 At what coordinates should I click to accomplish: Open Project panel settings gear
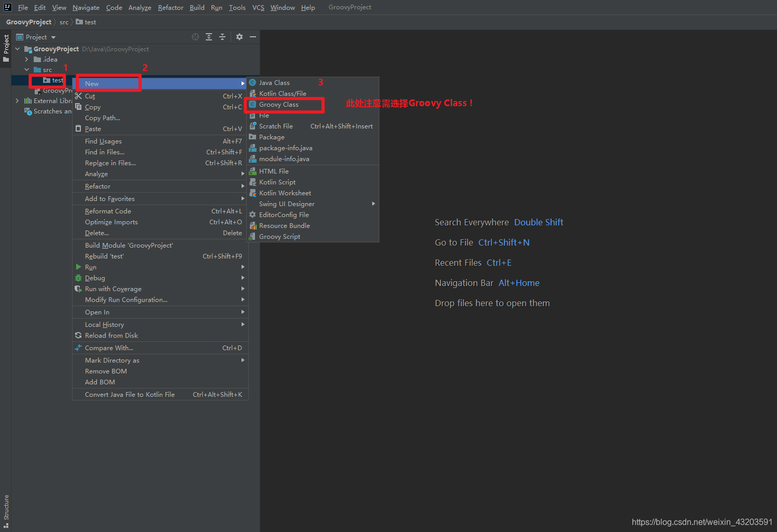pyautogui.click(x=239, y=37)
